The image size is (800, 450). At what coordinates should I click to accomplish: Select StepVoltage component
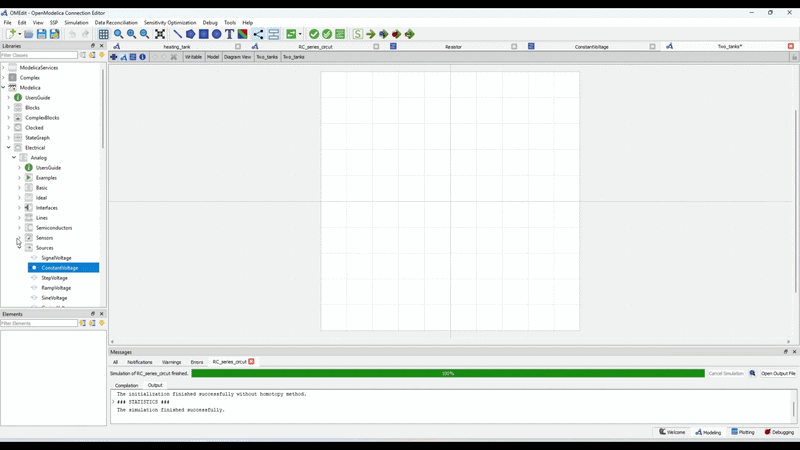pyautogui.click(x=55, y=278)
